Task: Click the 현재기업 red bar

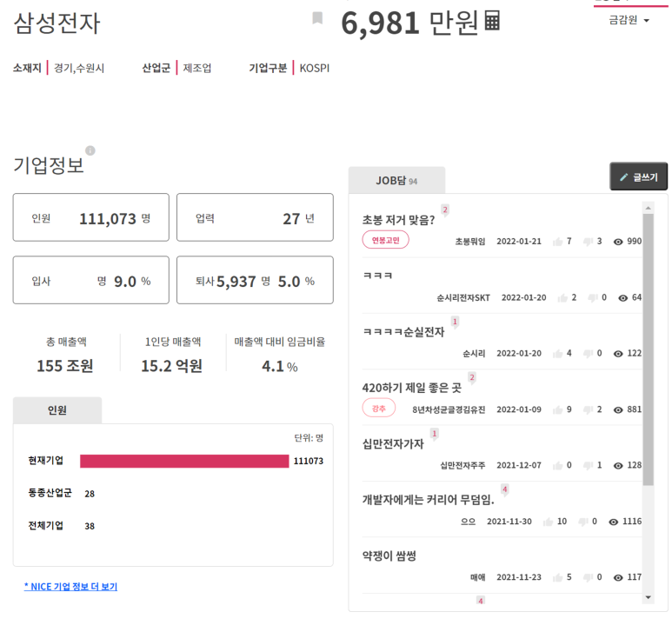Action: pyautogui.click(x=184, y=461)
